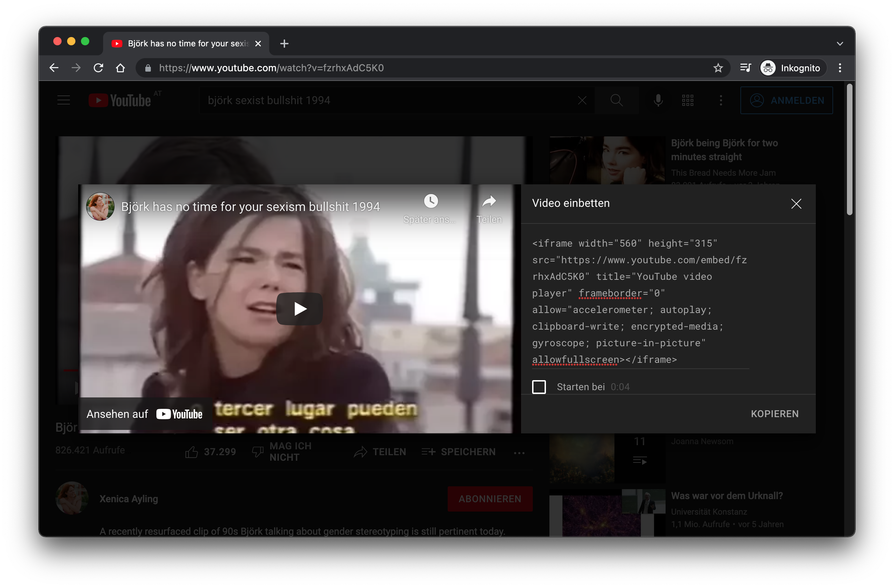
Task: Expand the tab search chevron
Action: [x=840, y=44]
